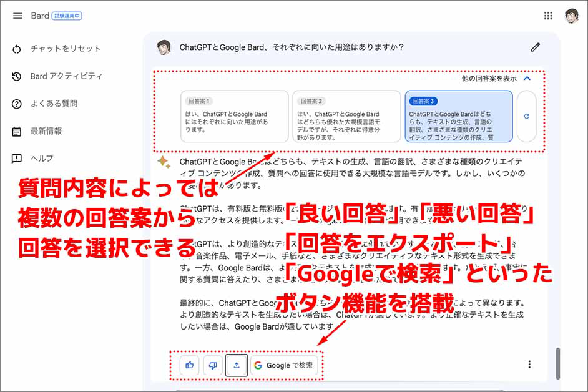Select draft 回答案 1
This screenshot has width=588, height=392.
coord(235,116)
